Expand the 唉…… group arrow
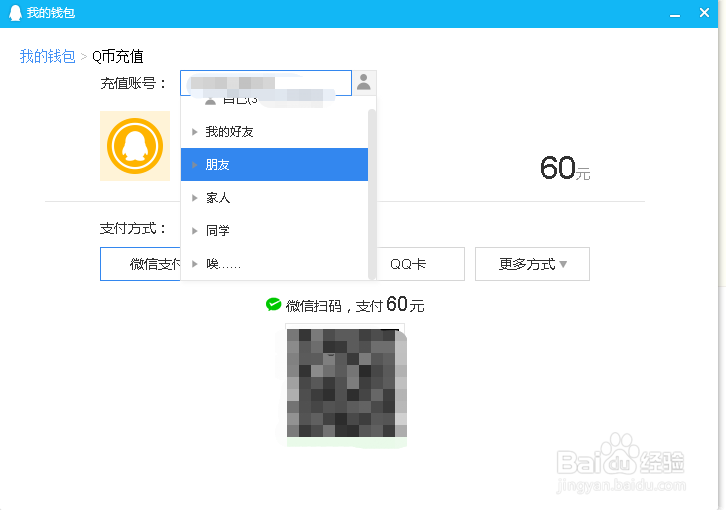This screenshot has height=510, width=726. click(194, 264)
